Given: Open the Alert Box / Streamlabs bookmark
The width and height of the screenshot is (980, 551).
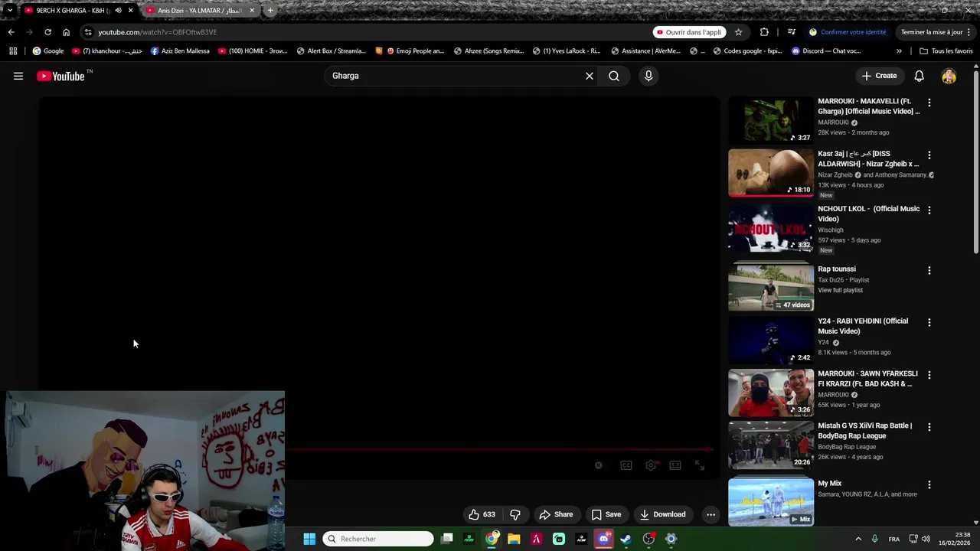Looking at the screenshot, I should [x=331, y=51].
